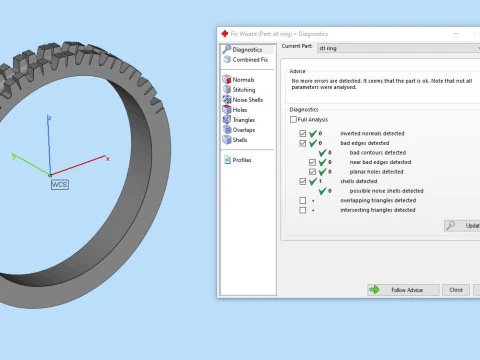
Task: Select the Normals fix icon
Action: coord(227,79)
